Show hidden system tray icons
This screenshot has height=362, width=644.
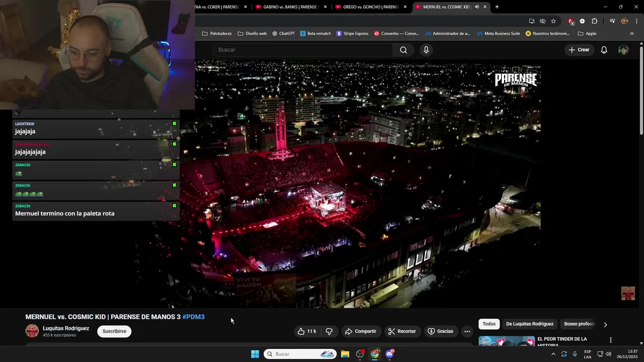click(x=553, y=354)
